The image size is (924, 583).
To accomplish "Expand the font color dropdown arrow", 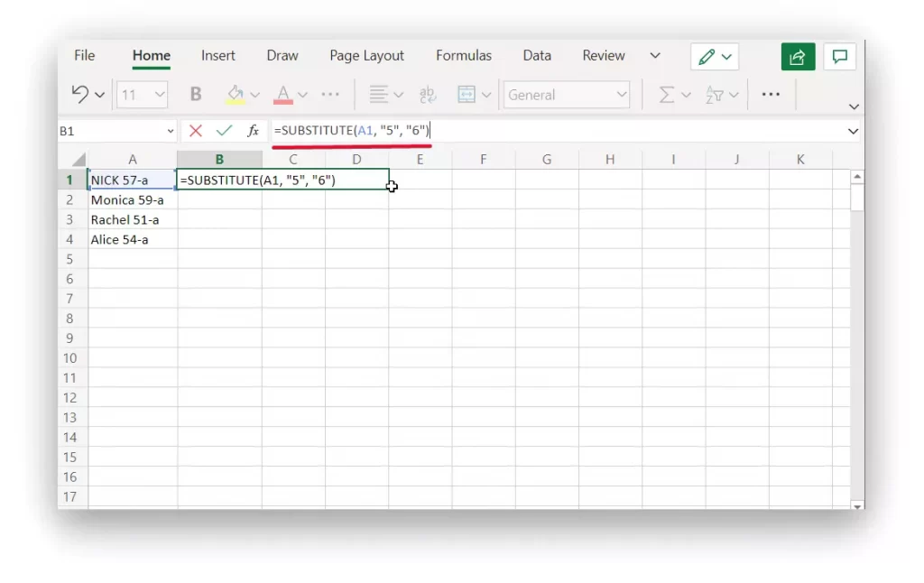I will point(302,95).
